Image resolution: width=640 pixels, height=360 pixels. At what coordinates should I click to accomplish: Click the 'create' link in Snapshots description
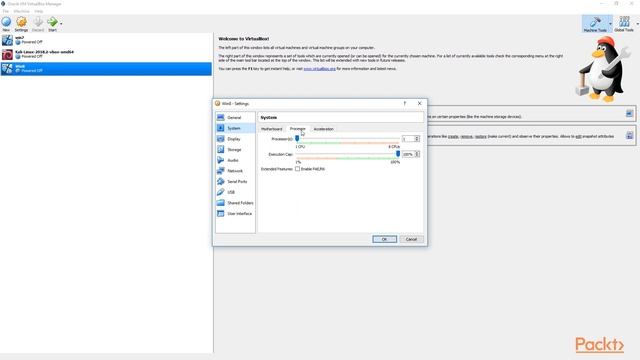click(x=453, y=136)
